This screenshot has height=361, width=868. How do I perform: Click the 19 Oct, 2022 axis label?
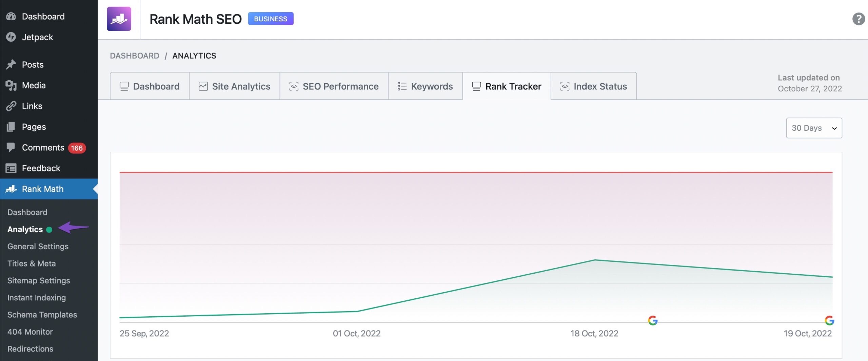pyautogui.click(x=808, y=334)
